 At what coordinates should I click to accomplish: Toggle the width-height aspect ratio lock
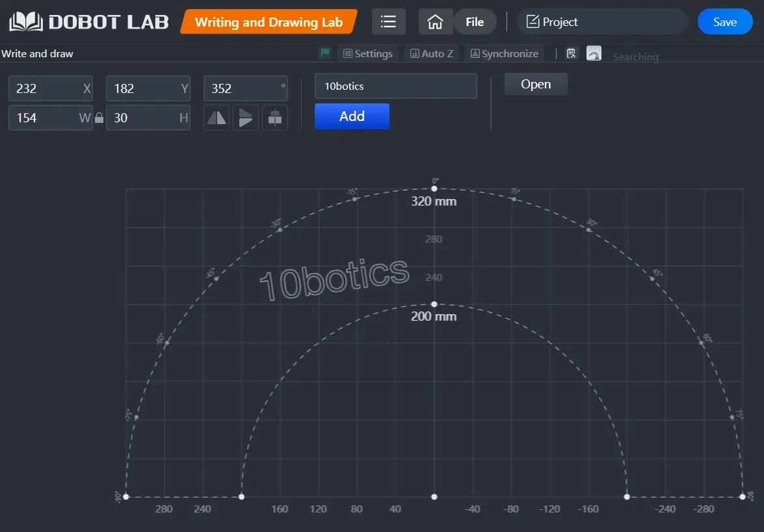point(99,118)
